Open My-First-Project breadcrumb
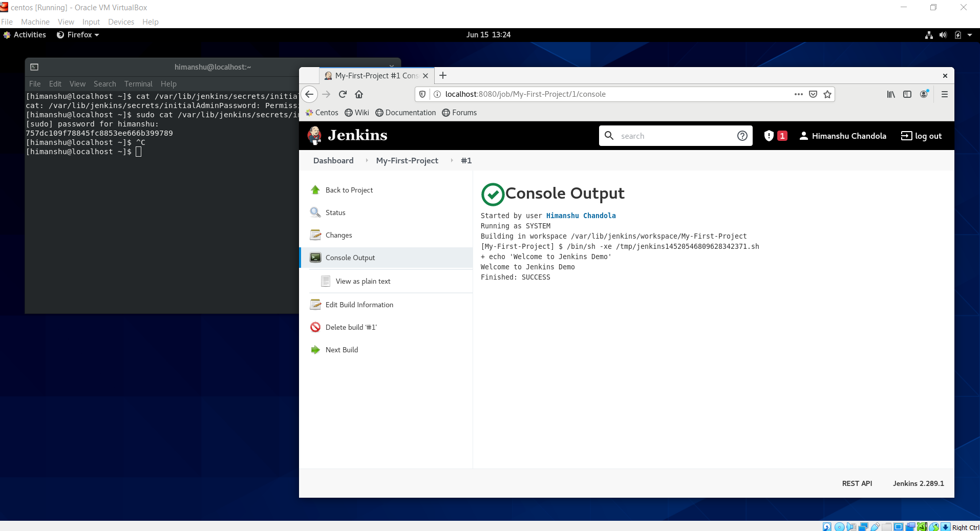The height and width of the screenshot is (531, 980). coord(407,160)
